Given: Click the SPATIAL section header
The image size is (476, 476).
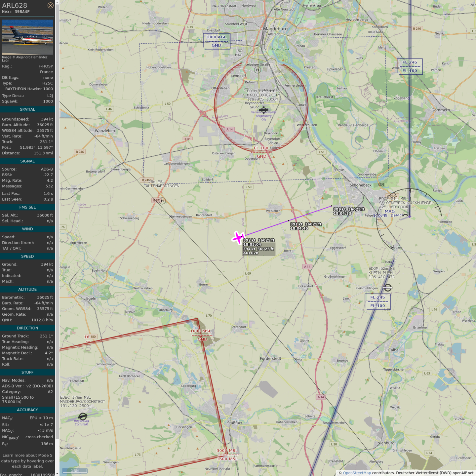Looking at the screenshot, I should click(27, 109).
